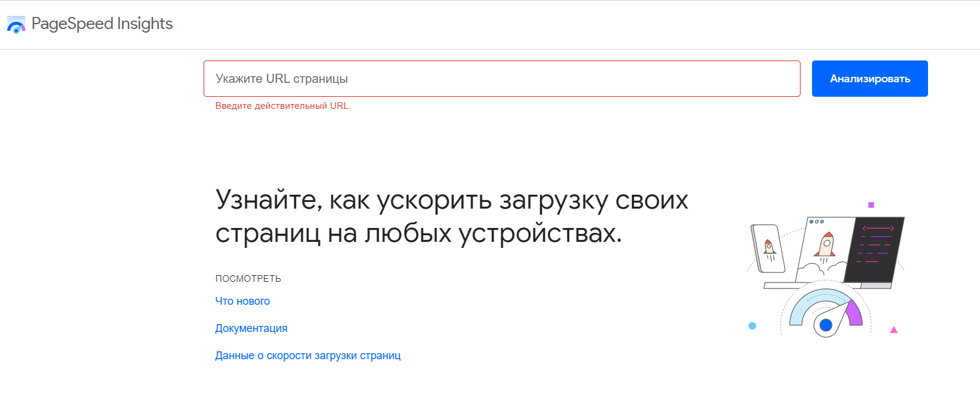Click the dark code panel in illustration

(874, 250)
